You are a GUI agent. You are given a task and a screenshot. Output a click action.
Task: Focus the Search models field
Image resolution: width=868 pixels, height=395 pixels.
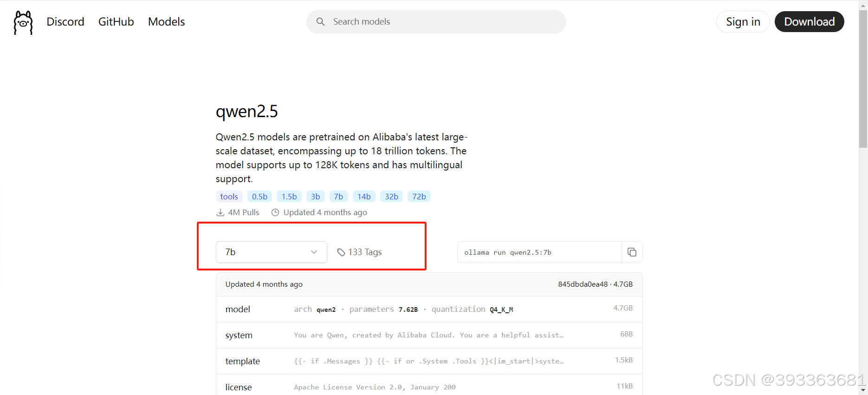pos(436,22)
